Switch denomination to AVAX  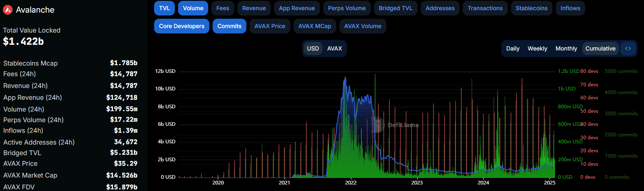coord(335,48)
